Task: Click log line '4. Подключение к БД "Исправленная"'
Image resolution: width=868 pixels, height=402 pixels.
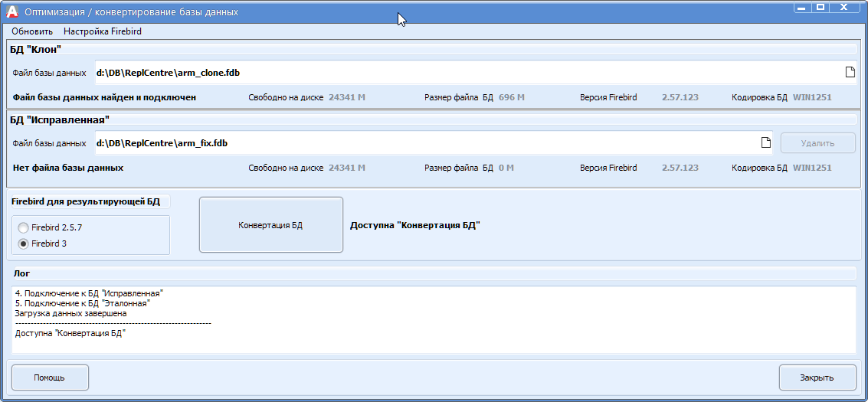Action: (x=89, y=293)
